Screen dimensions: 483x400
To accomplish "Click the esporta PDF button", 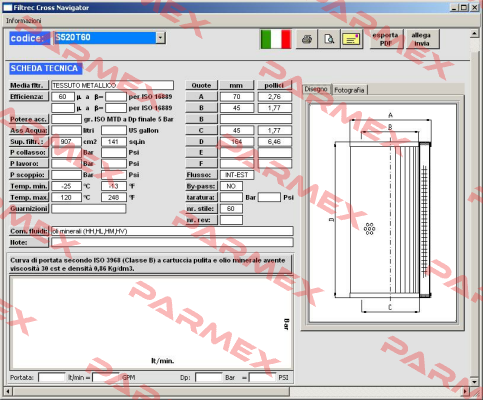I will coord(386,39).
